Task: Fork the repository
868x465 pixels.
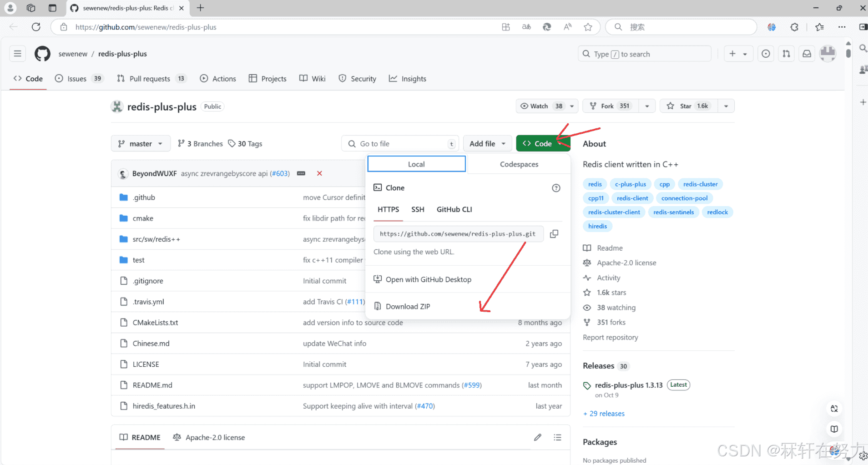Action: 611,106
